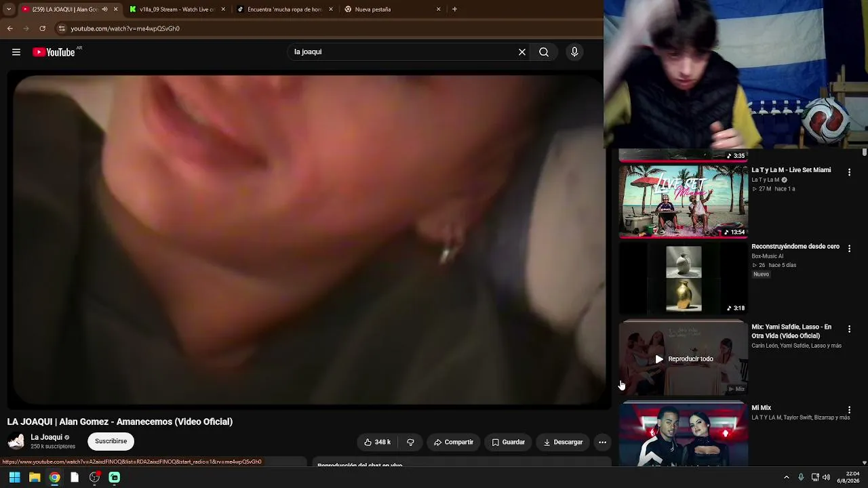This screenshot has width=868, height=488.
Task: Run the YouTube search magnifier button
Action: 544,52
